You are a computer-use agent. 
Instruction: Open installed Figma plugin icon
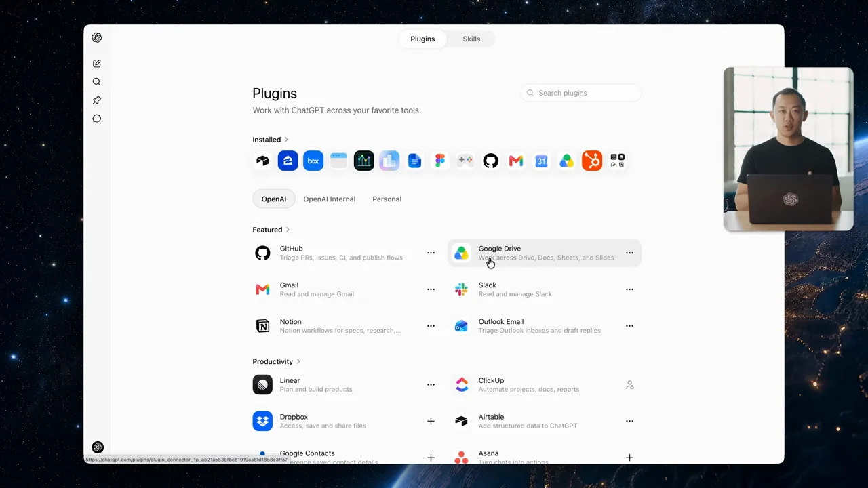point(440,161)
